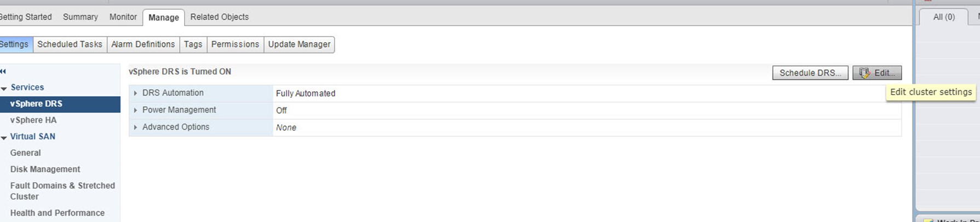Expand the Power Management row
This screenshot has width=980, height=222.
[x=135, y=110]
